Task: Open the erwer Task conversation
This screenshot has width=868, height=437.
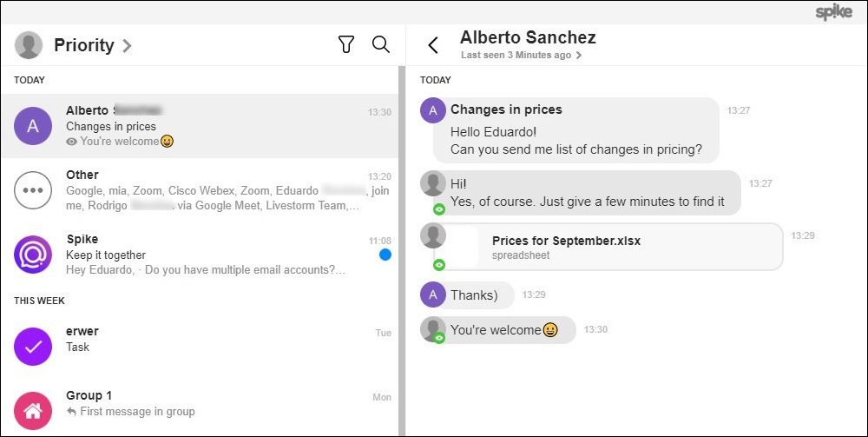Action: pos(200,347)
